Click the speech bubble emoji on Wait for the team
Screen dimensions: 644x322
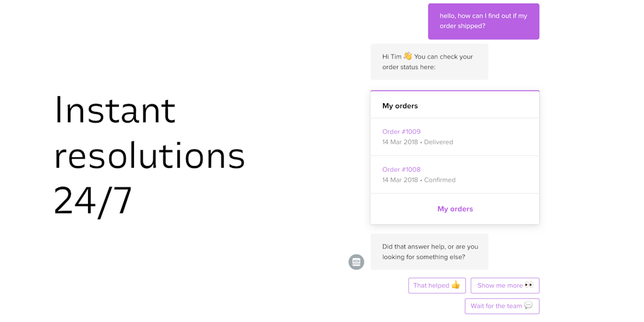tap(528, 306)
